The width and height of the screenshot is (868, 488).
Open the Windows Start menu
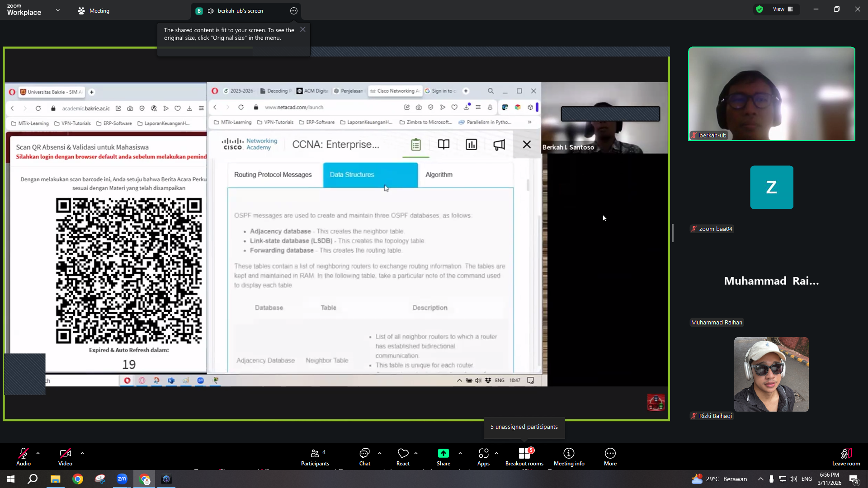11,479
